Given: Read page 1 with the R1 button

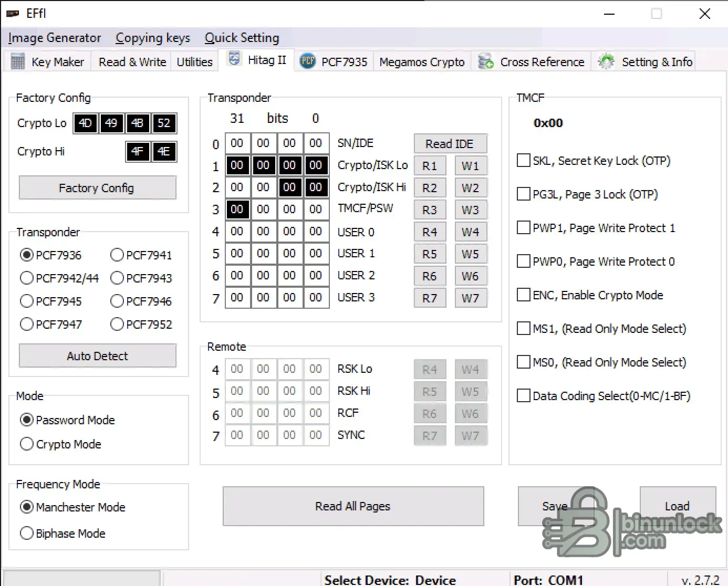Looking at the screenshot, I should [x=430, y=166].
